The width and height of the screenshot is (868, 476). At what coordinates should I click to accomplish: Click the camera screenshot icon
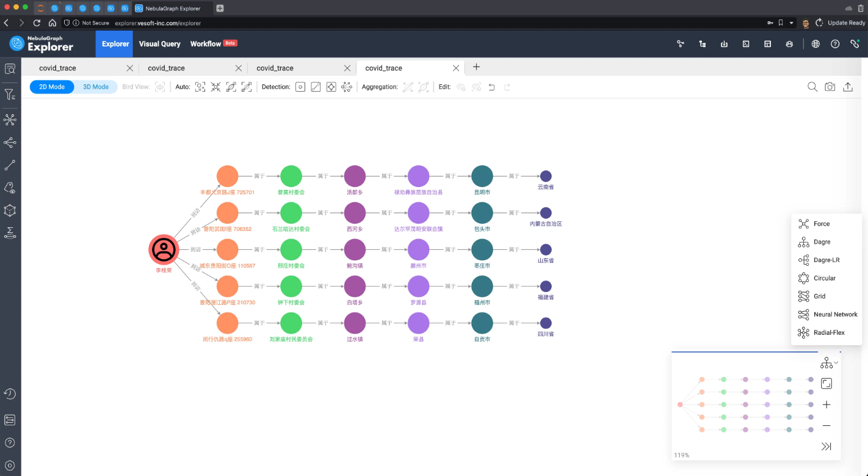(x=830, y=87)
